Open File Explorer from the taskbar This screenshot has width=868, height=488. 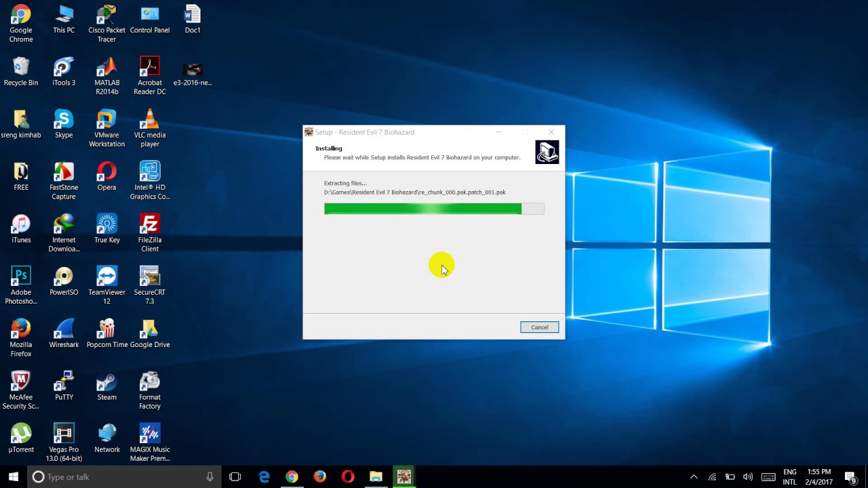376,476
